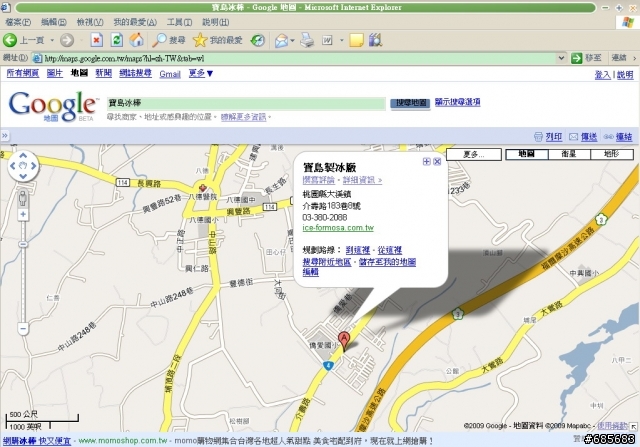640x447 pixels.
Task: Click 搜尋附近地區 link
Action: pos(327,262)
